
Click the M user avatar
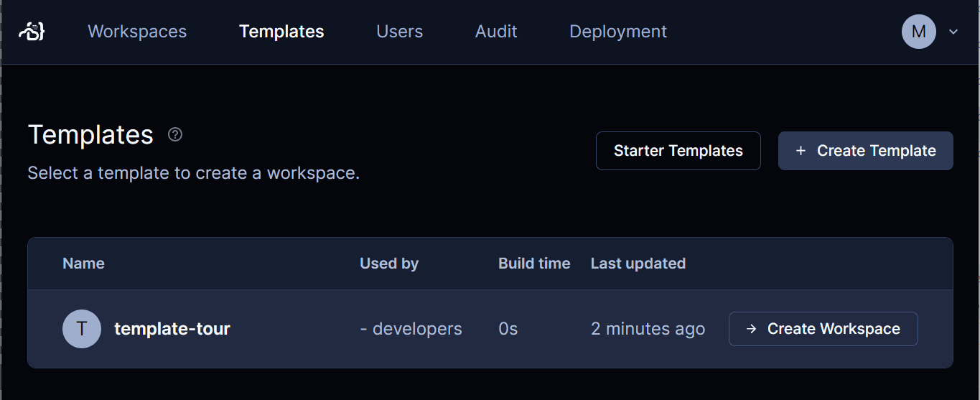pos(919,32)
